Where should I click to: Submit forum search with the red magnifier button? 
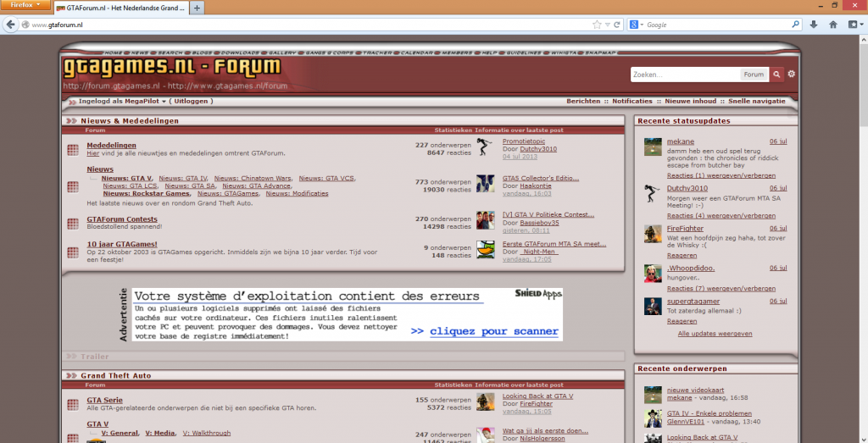(776, 74)
